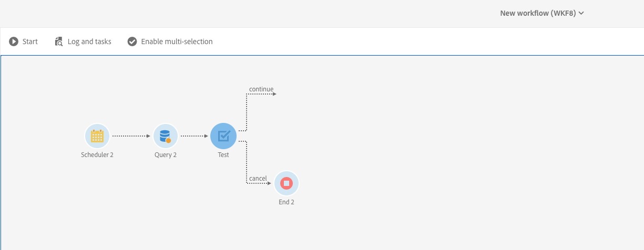Expand the chevron beside New workflow (WKF8)
Image resolution: width=644 pixels, height=250 pixels.
(x=581, y=14)
